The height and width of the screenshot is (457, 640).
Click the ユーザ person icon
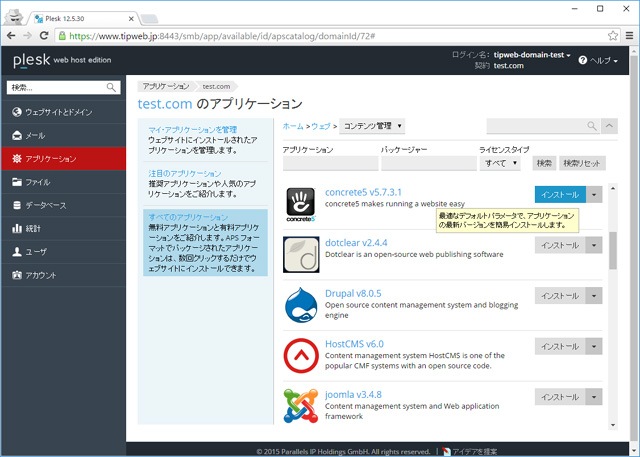[x=17, y=251]
